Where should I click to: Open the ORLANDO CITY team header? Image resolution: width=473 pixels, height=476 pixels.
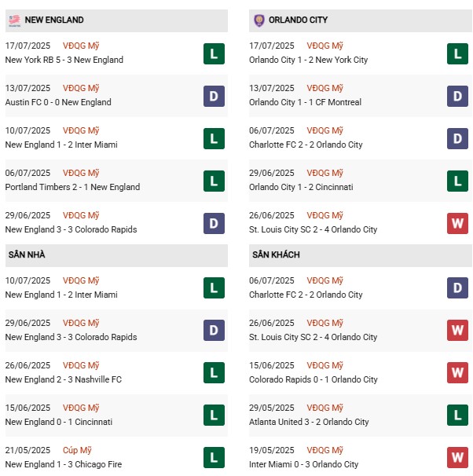click(298, 20)
